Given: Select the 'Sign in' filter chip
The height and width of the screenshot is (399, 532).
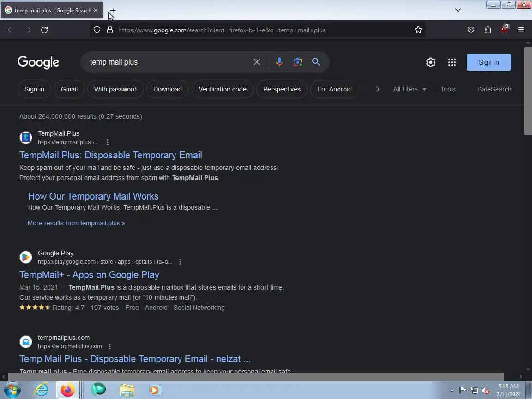Looking at the screenshot, I should coord(34,89).
